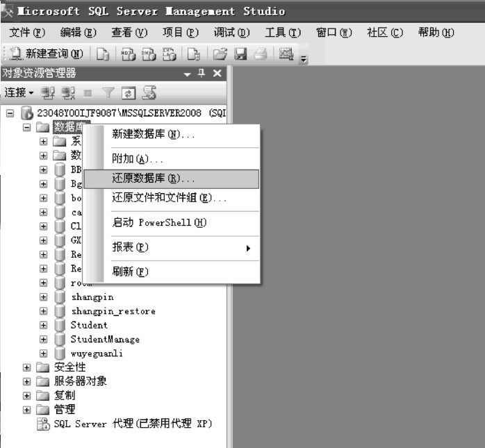Open the 连接 dropdown in Object Explorer
The width and height of the screenshot is (485, 448).
tap(19, 92)
